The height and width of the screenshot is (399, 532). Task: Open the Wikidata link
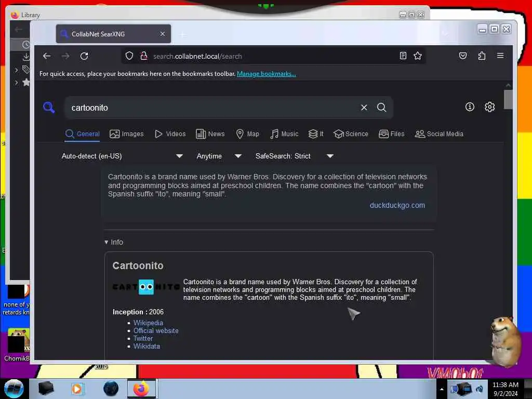[x=147, y=347]
